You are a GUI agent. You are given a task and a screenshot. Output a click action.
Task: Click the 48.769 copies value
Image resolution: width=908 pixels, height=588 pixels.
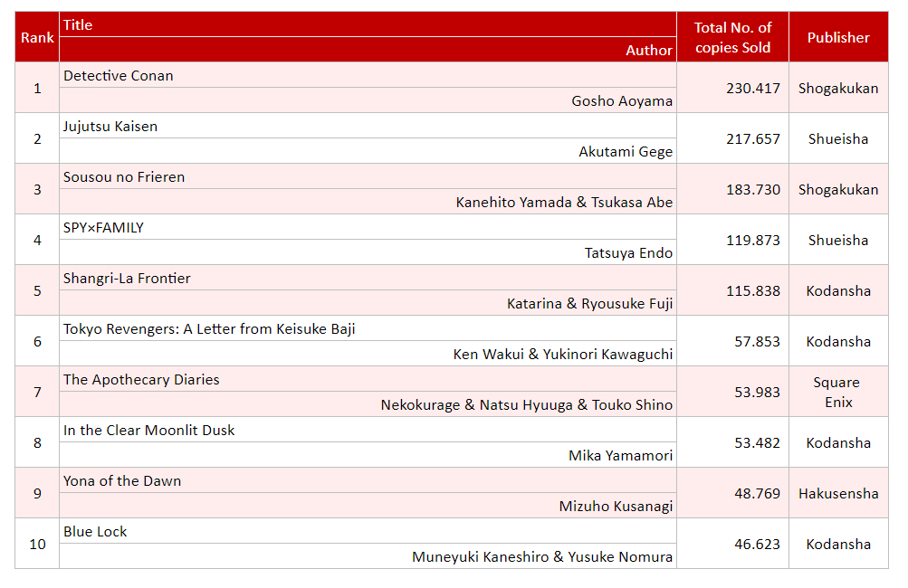757,493
